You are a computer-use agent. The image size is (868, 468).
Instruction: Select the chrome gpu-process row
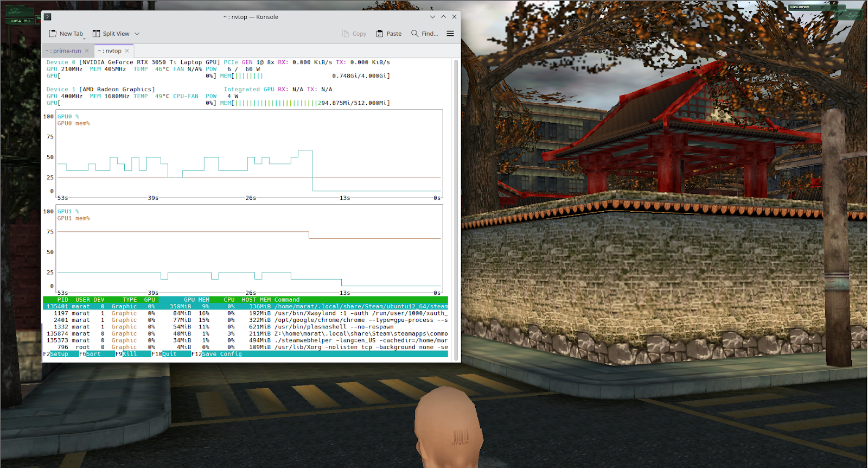pos(246,320)
